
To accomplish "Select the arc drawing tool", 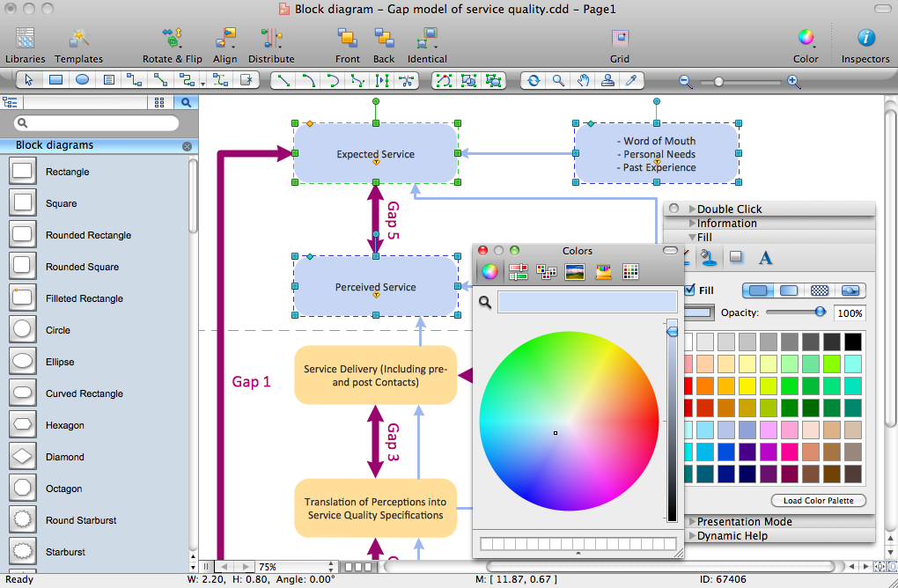I will pyautogui.click(x=309, y=81).
